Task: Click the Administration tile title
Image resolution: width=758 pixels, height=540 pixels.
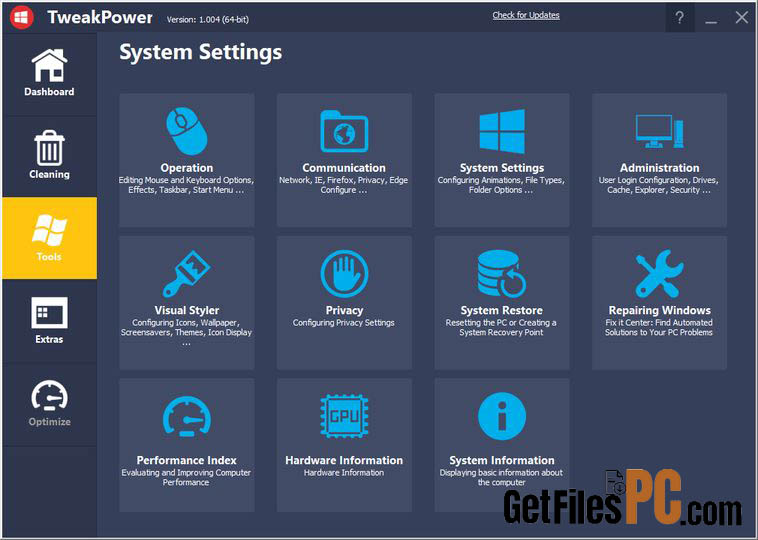Action: pos(659,168)
